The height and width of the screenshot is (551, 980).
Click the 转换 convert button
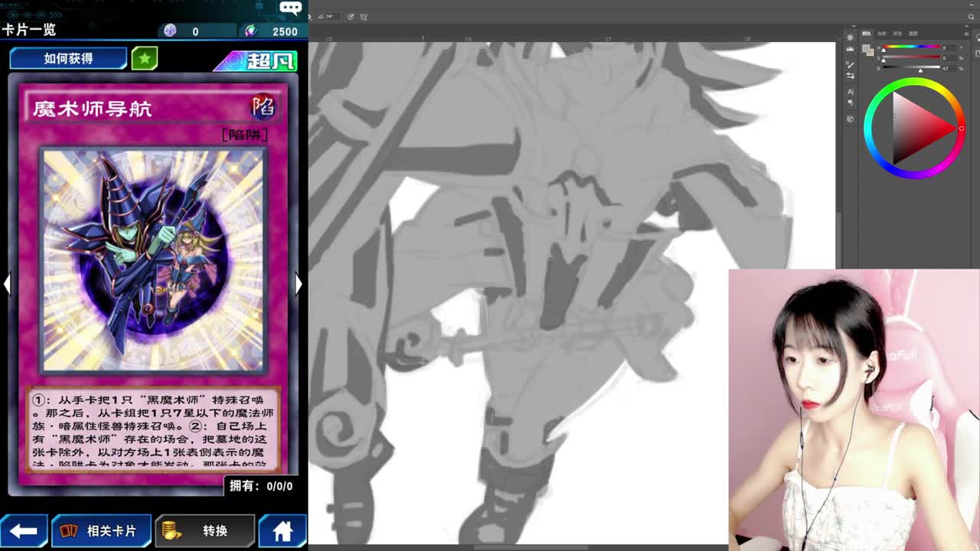(x=205, y=530)
